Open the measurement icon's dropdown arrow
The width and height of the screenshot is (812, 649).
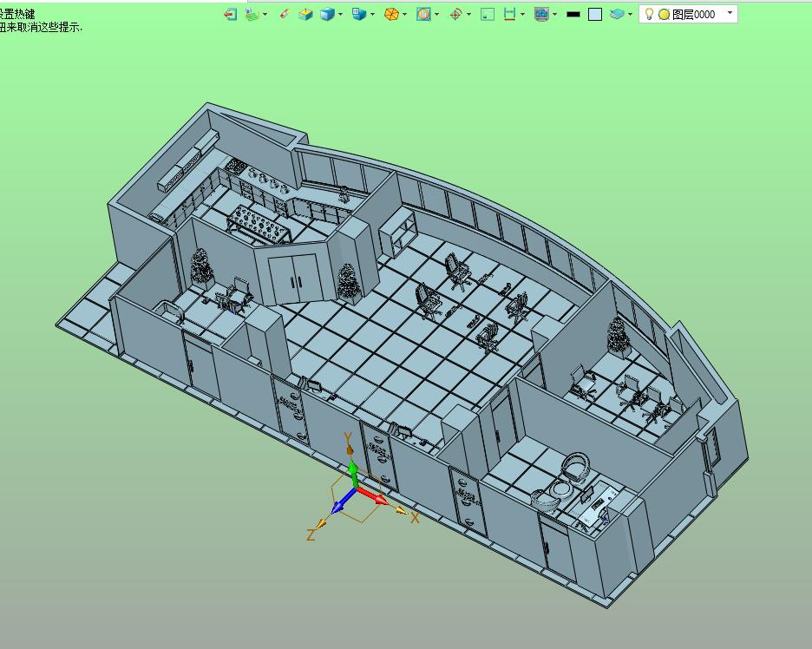point(522,15)
